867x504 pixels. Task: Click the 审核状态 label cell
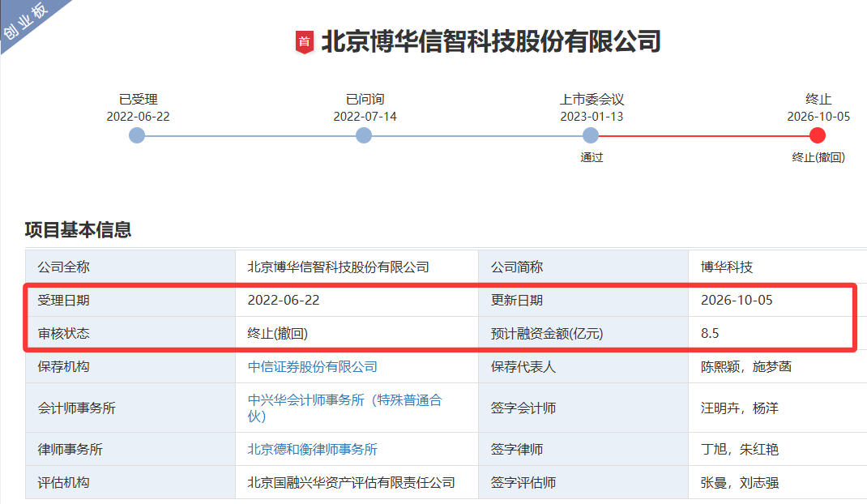130,333
